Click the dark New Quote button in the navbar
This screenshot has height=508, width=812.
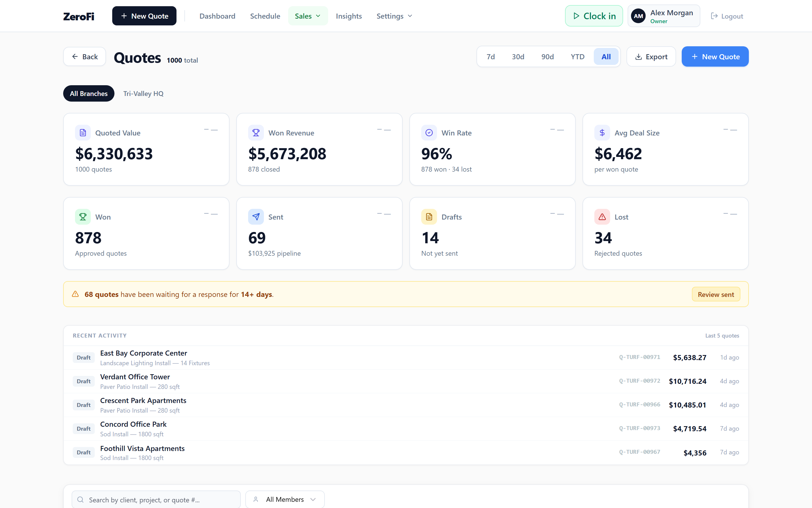click(x=144, y=16)
